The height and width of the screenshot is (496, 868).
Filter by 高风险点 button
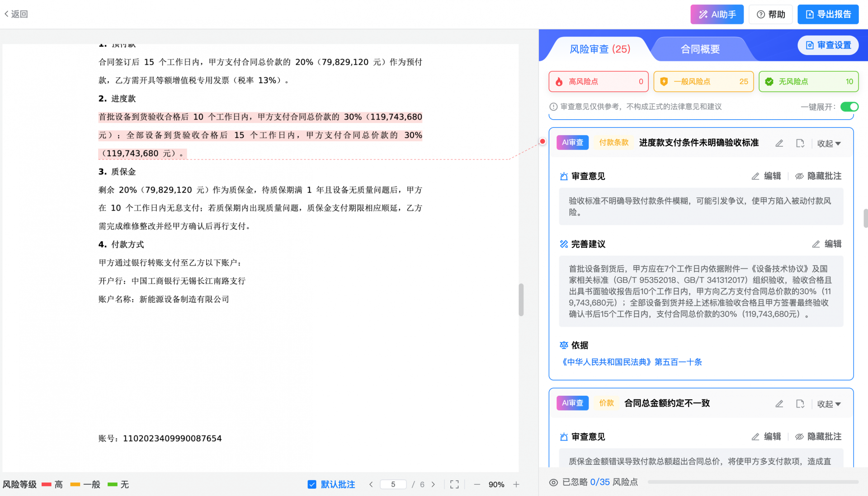pyautogui.click(x=598, y=81)
